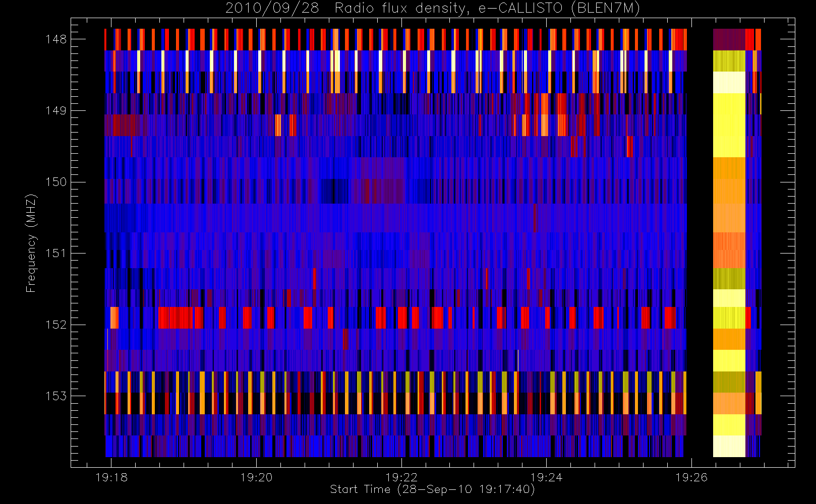Screen dimensions: 816x504
Task: Click the 19:22 time tick label
Action: (401, 477)
